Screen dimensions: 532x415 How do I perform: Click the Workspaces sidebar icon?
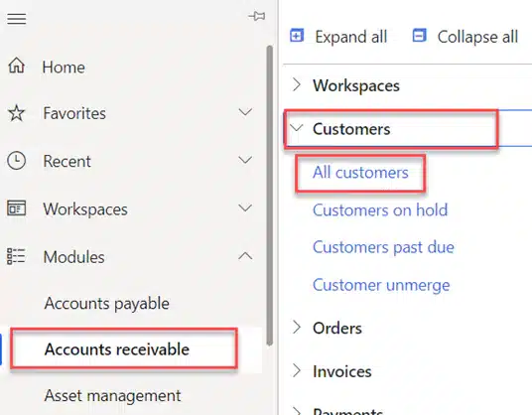coord(16,208)
